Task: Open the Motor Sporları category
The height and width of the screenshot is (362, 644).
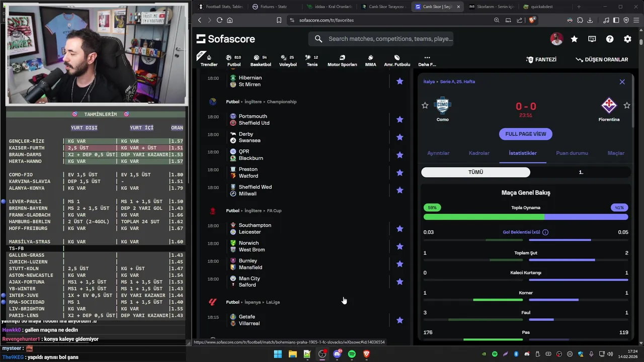Action: [342, 60]
